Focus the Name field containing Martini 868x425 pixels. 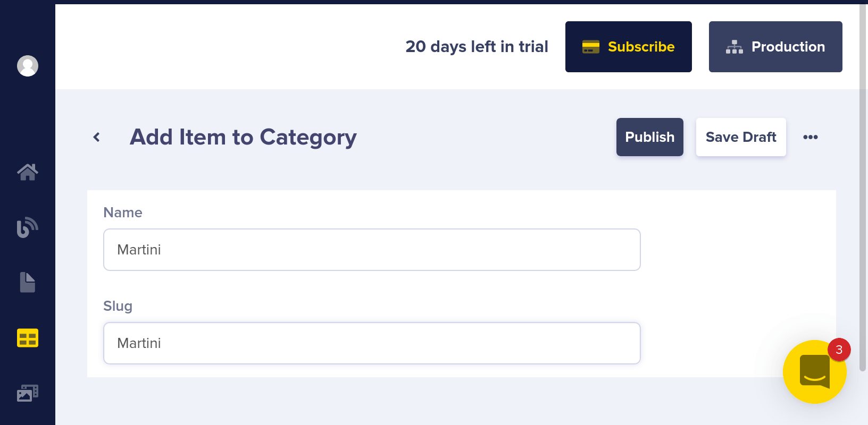[x=371, y=250]
